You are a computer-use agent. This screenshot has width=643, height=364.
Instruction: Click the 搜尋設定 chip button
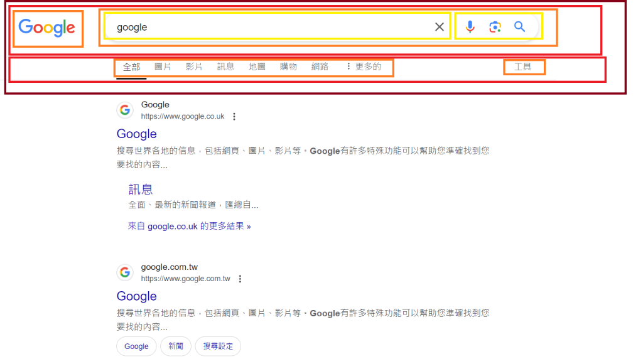[218, 346]
